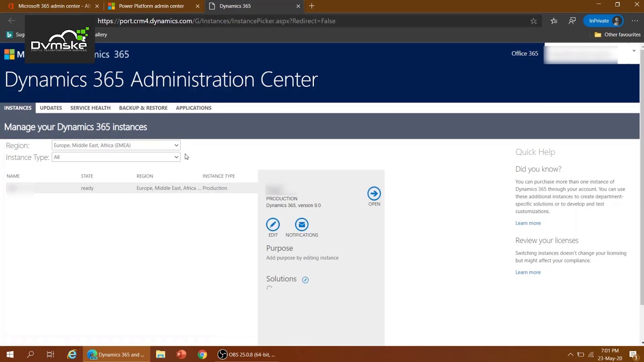Click the INSTANCE TYPE column header
The image size is (644, 362).
[219, 176]
